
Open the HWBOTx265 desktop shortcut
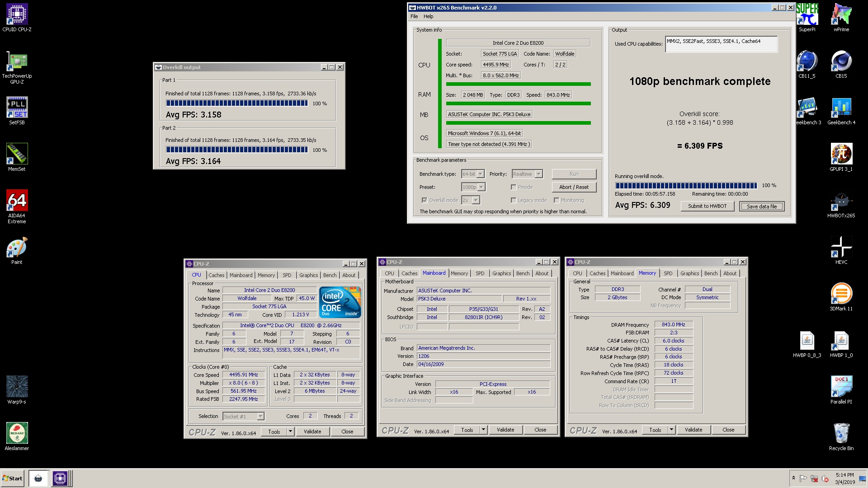(841, 204)
